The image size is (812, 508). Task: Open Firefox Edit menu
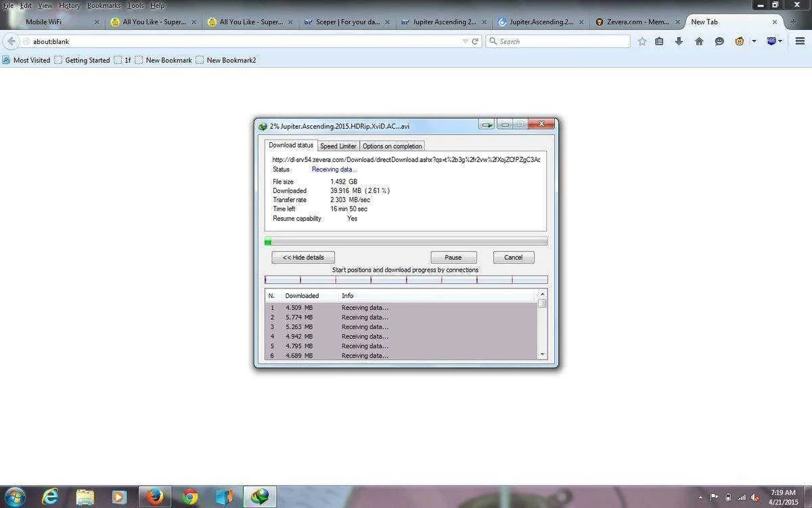click(26, 5)
